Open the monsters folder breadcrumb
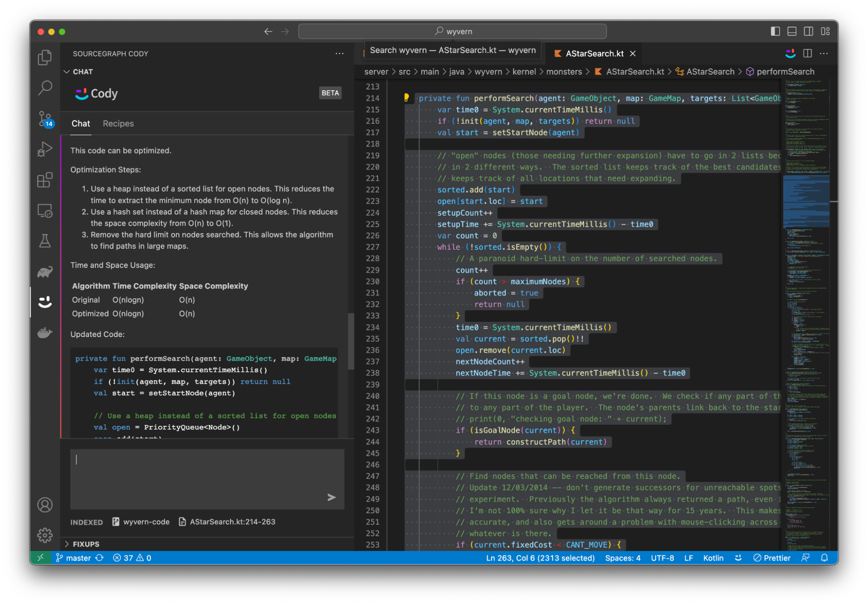868x604 pixels. pyautogui.click(x=564, y=72)
